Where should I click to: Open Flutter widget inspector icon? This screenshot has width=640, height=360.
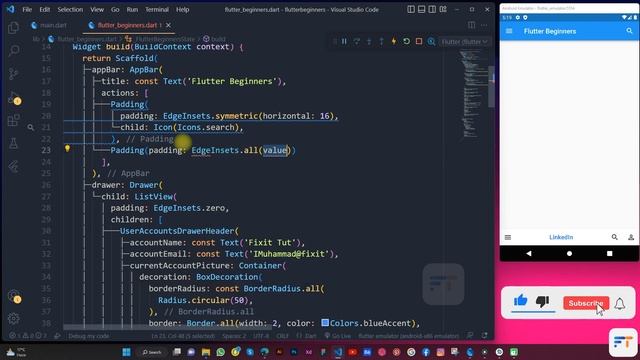pyautogui.click(x=431, y=42)
